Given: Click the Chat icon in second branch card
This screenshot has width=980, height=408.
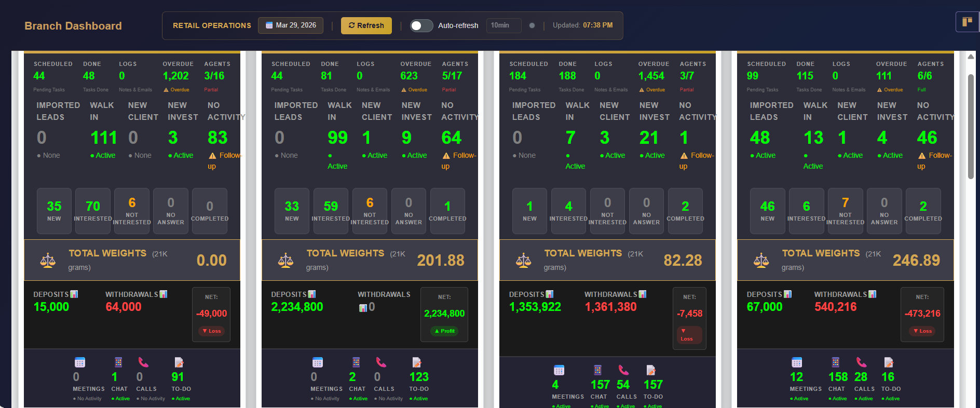Looking at the screenshot, I should coord(356,362).
